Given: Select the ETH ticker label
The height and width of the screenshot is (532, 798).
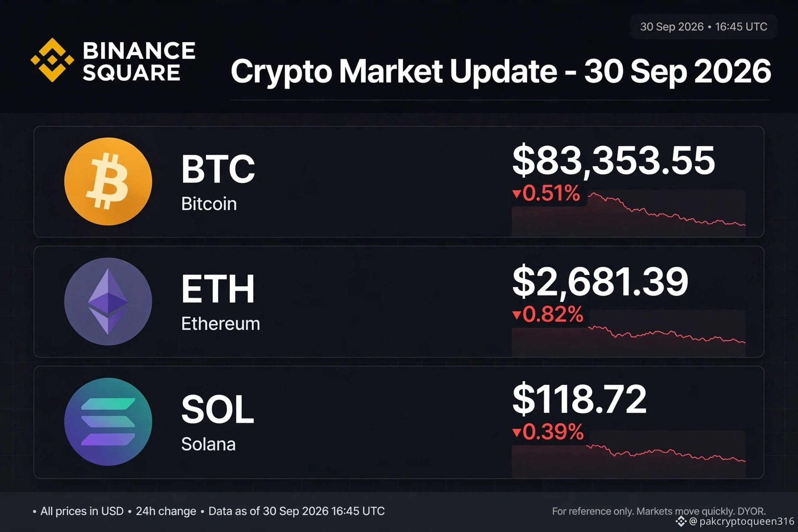Looking at the screenshot, I should point(218,289).
